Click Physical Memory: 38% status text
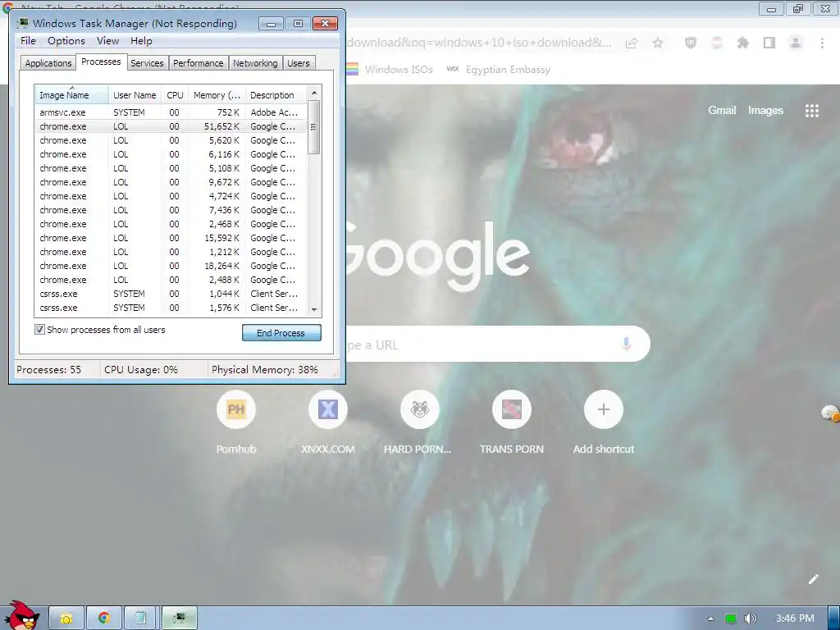 (265, 370)
